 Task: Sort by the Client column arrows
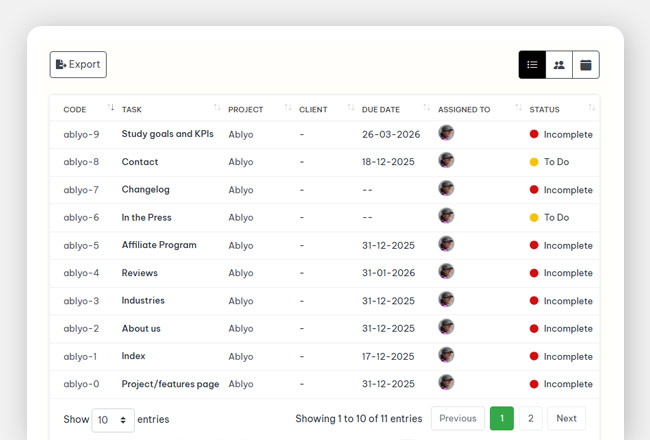pos(351,108)
